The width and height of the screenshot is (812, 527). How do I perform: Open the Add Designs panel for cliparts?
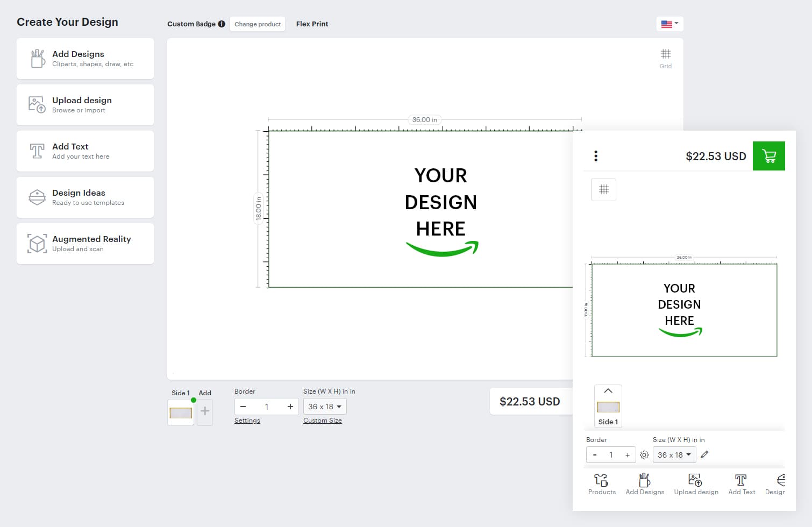click(x=85, y=58)
